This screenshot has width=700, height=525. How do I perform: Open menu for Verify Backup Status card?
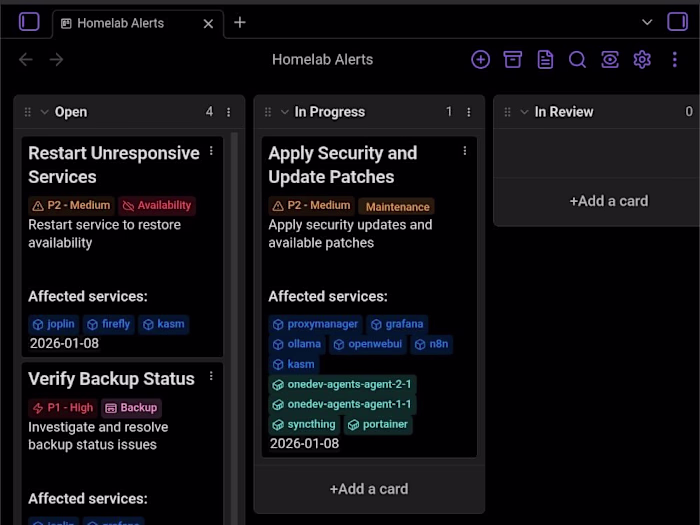pyautogui.click(x=211, y=377)
